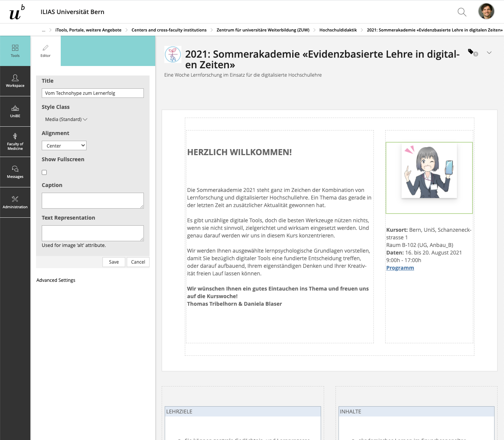Viewport: 504px width, 440px height.
Task: Open the Tools sidebar icon
Action: point(15,51)
